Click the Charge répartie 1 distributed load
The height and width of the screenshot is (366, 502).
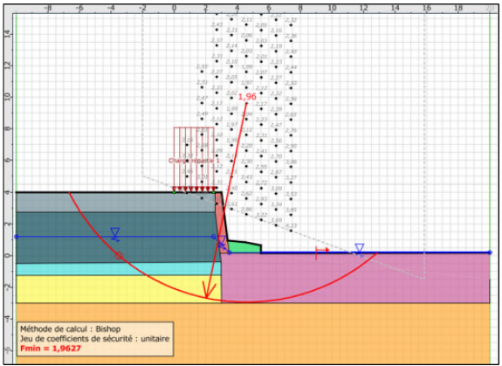pos(194,160)
